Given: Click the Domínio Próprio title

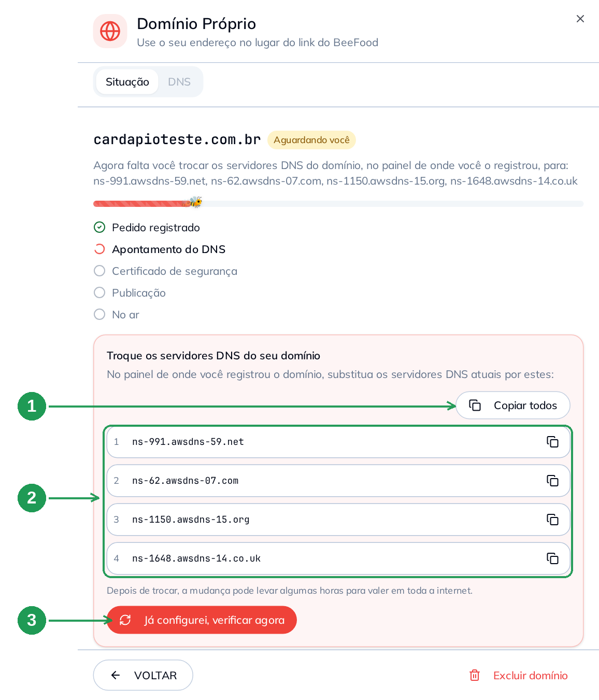Looking at the screenshot, I should point(196,24).
